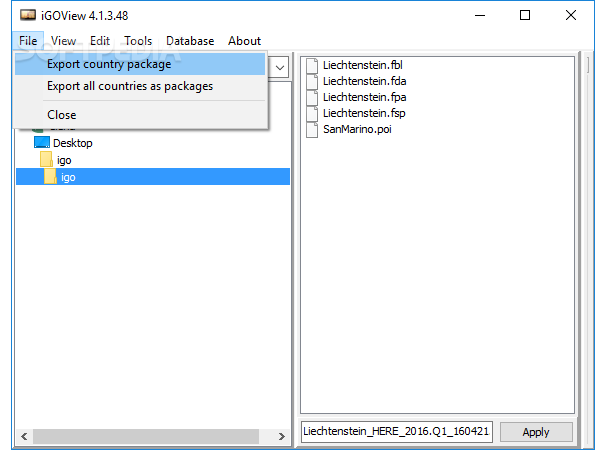
Task: Click the highlighted igo folder icon
Action: click(50, 177)
